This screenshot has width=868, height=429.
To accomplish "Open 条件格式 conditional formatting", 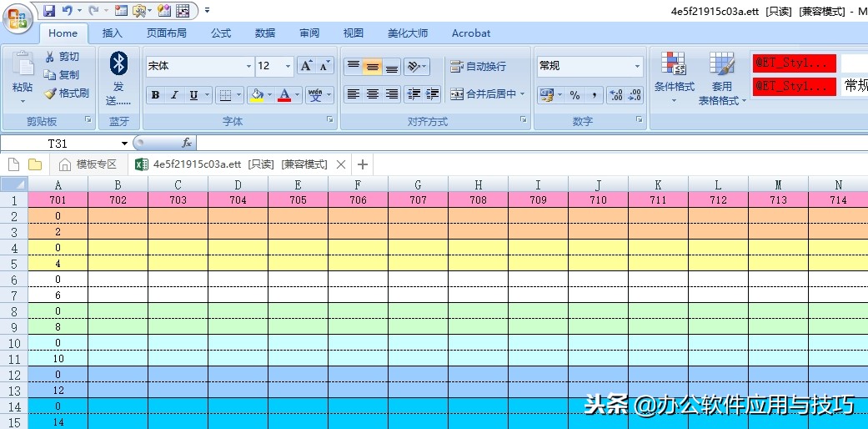I will pyautogui.click(x=675, y=78).
